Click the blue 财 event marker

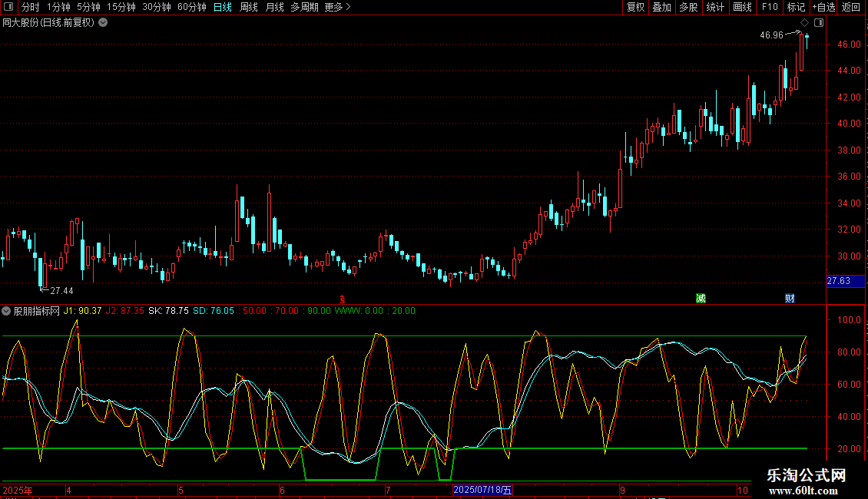[x=789, y=298]
